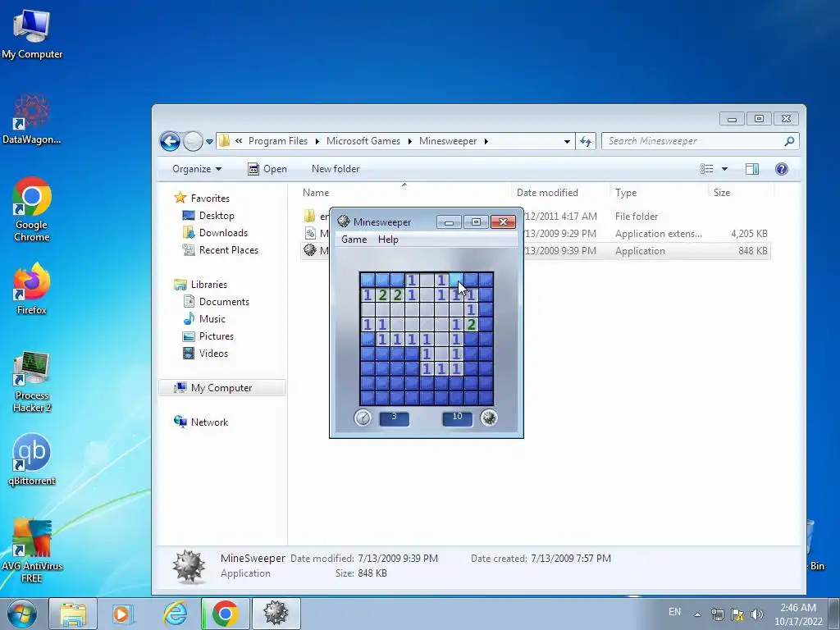
Task: Click Minesweeper mine counter icon
Action: (489, 418)
